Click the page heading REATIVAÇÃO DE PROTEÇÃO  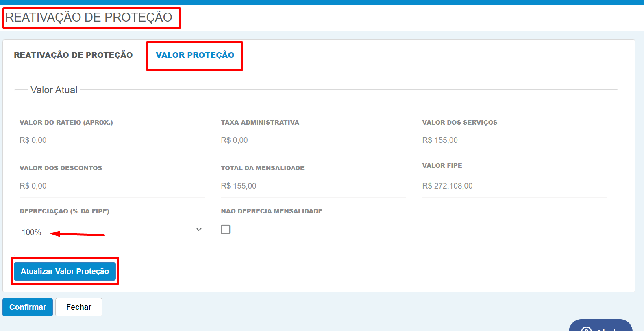pyautogui.click(x=89, y=18)
